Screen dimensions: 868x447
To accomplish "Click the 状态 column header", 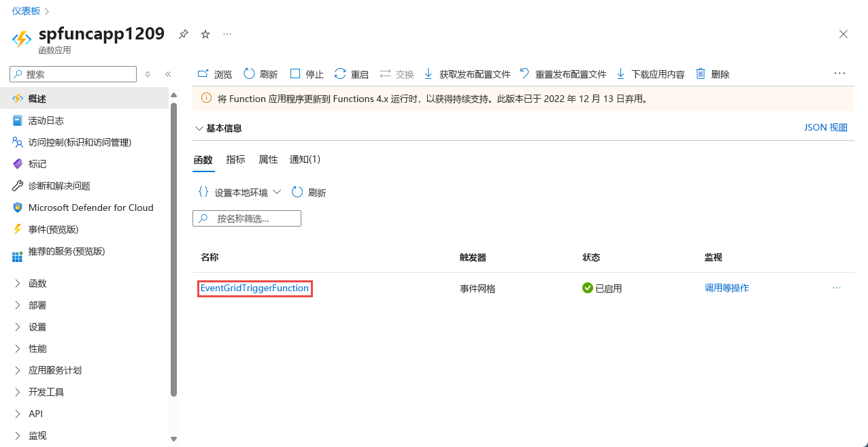I will [x=591, y=257].
